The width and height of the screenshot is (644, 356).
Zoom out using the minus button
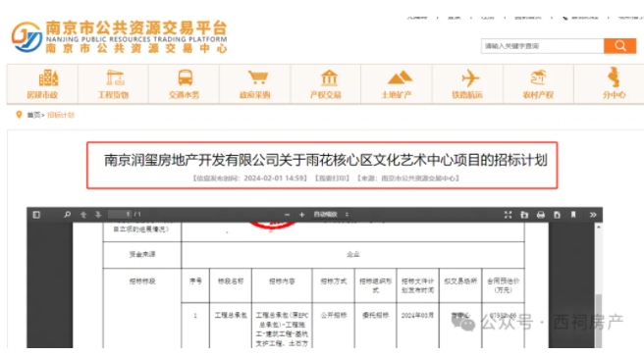pos(287,215)
